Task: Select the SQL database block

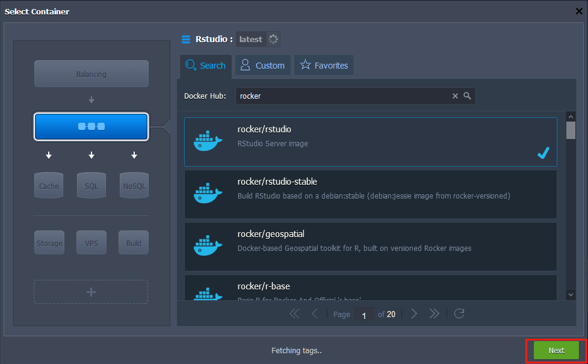Action: tap(91, 186)
